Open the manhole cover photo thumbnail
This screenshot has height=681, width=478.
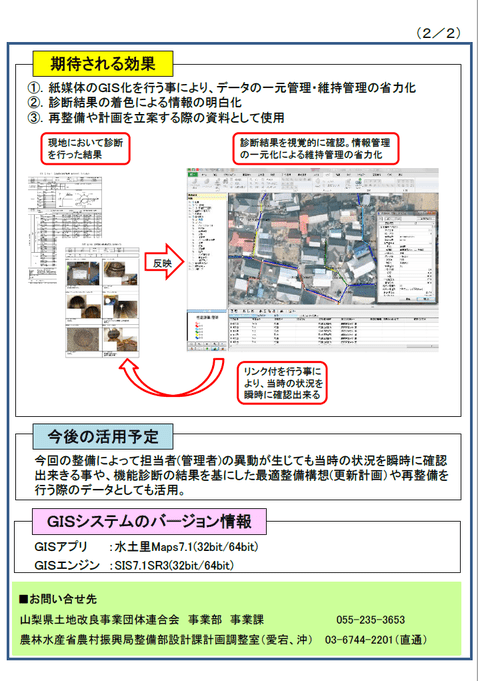pos(82,339)
